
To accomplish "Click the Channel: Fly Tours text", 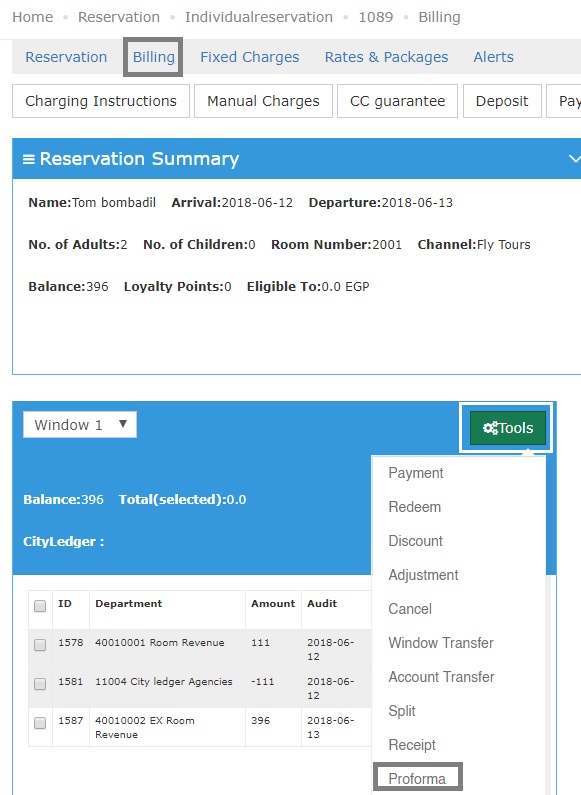I will pos(474,244).
